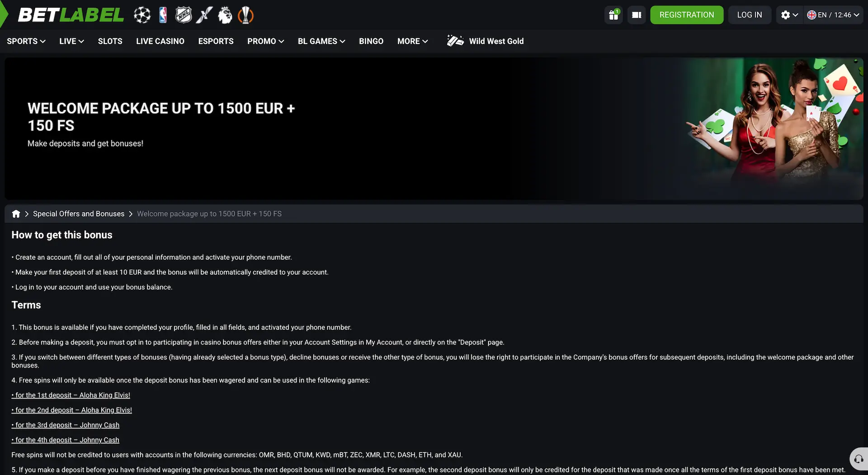Screen dimensions: 868x475
Task: Open the NBA league shortcut icon
Action: (x=163, y=15)
